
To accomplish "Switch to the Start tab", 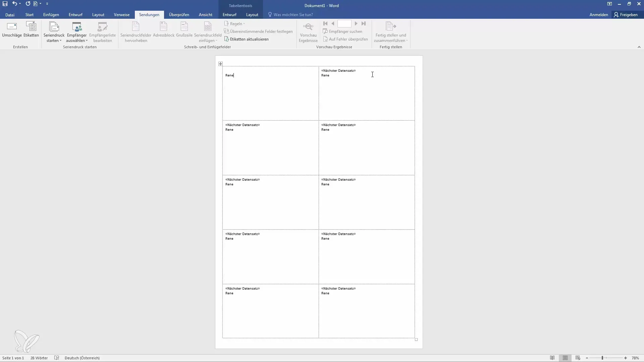I will coord(30,15).
